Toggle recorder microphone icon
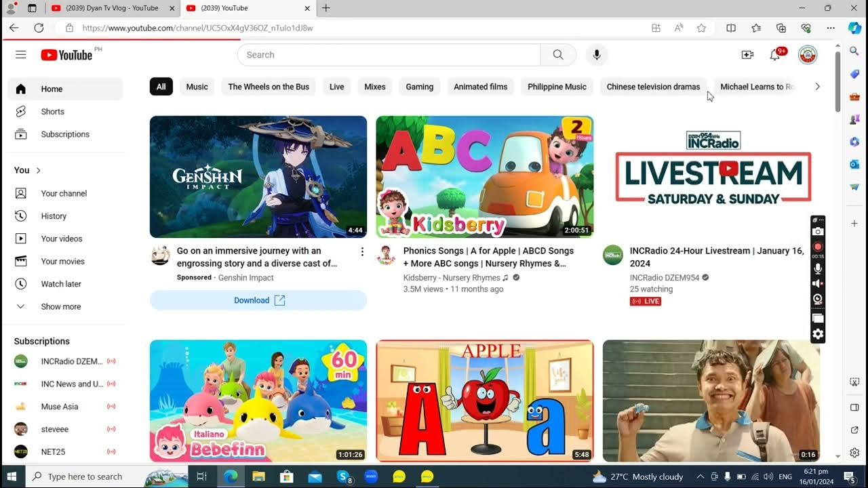The height and width of the screenshot is (488, 868). (x=818, y=269)
